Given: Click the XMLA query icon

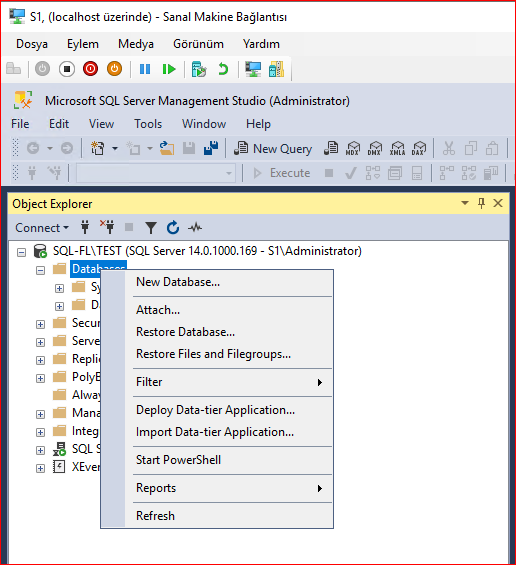Looking at the screenshot, I should coord(397,148).
